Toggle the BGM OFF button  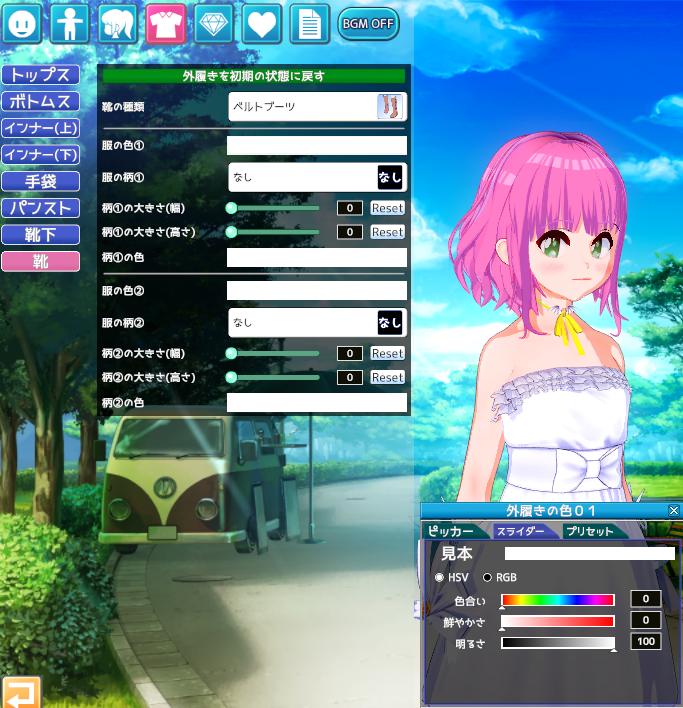point(368,23)
